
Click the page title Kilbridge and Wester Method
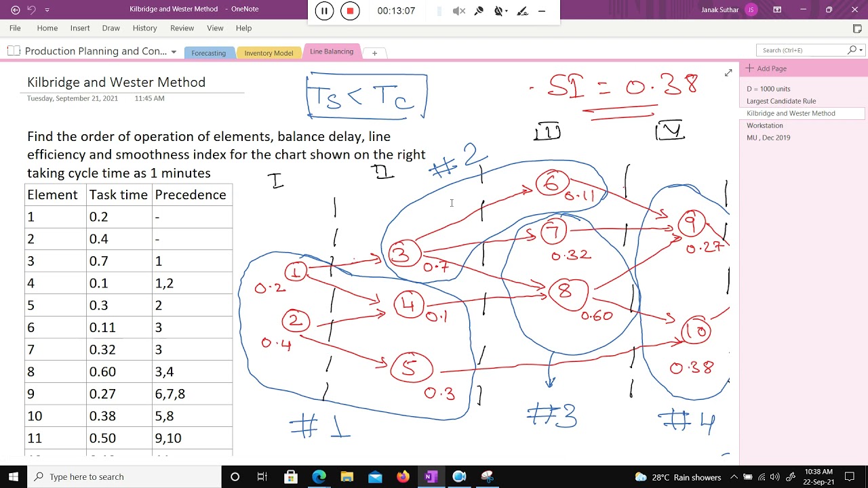pos(116,82)
